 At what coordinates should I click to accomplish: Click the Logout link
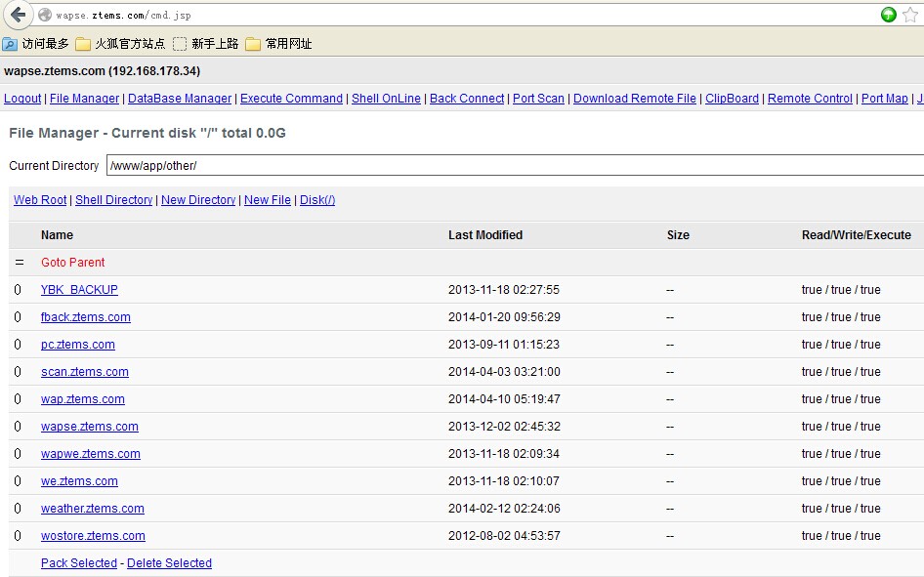[x=22, y=99]
